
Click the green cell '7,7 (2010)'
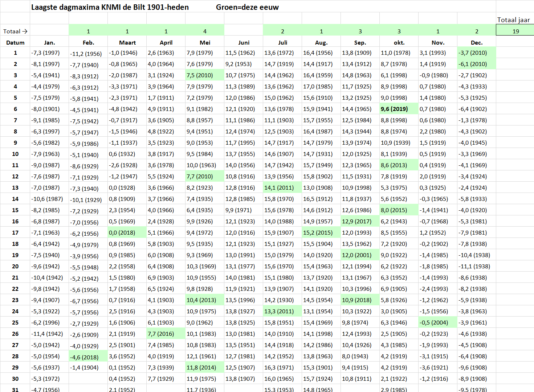pyautogui.click(x=205, y=176)
